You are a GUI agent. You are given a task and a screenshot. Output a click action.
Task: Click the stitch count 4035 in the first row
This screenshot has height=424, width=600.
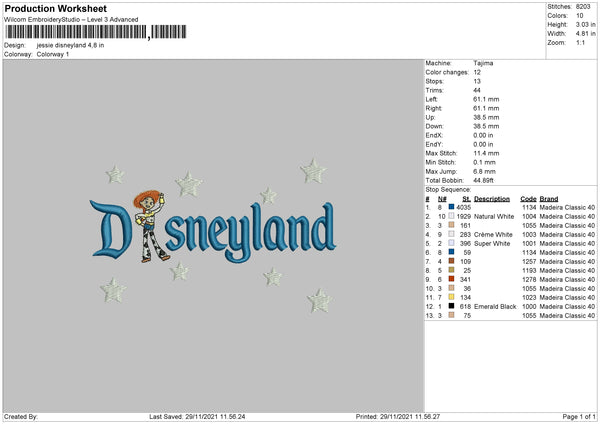tap(463, 207)
